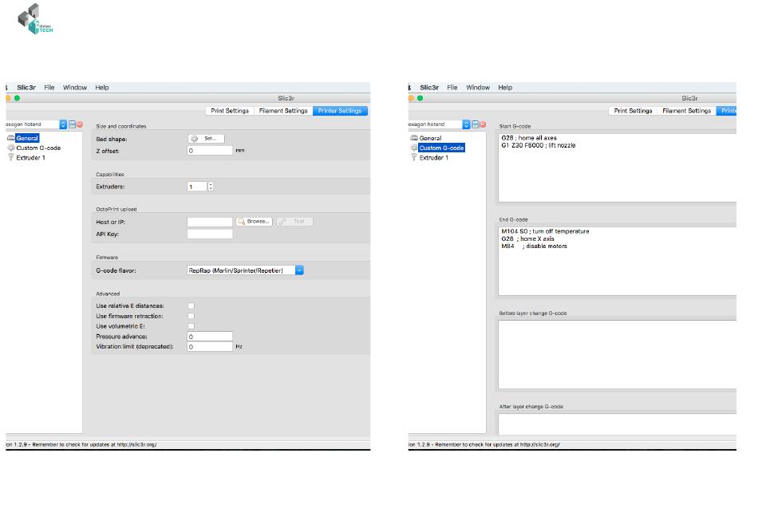This screenshot has width=758, height=532.
Task: Click the API Key input field
Action: (x=210, y=234)
